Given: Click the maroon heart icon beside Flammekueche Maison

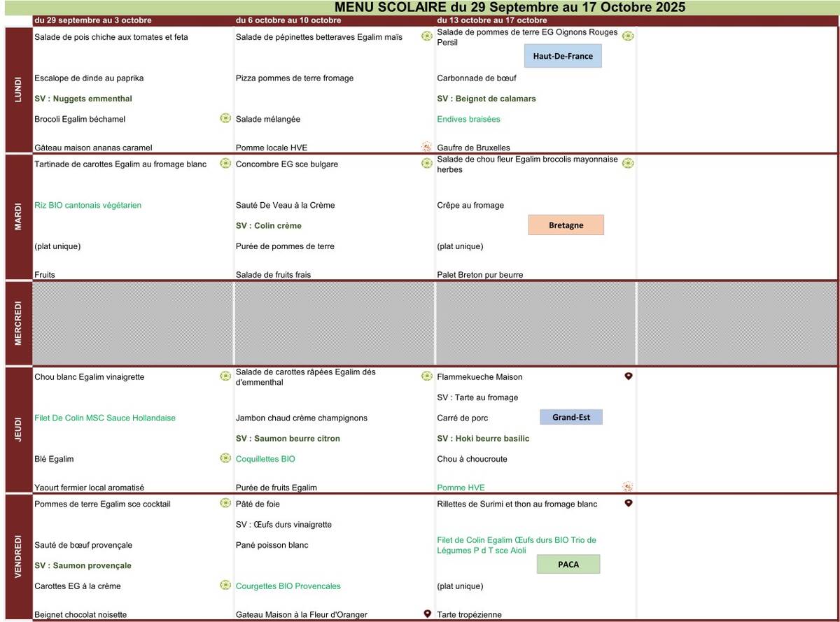Looking at the screenshot, I should click(628, 376).
